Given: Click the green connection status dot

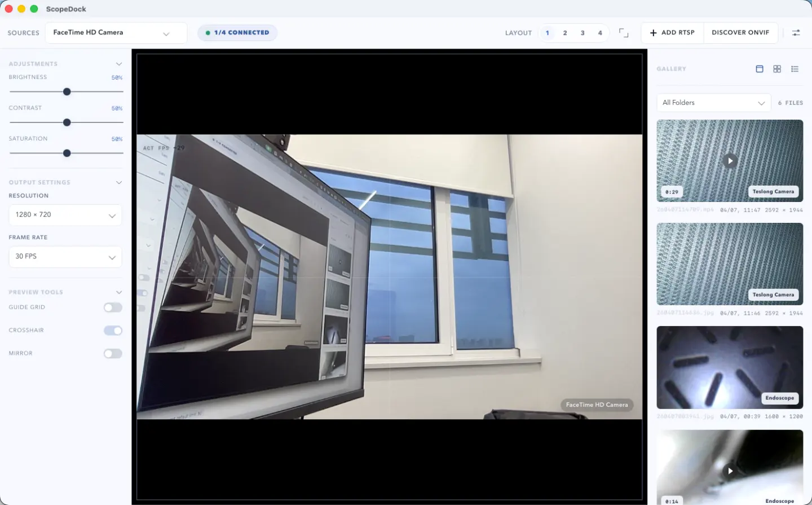Looking at the screenshot, I should point(208,32).
